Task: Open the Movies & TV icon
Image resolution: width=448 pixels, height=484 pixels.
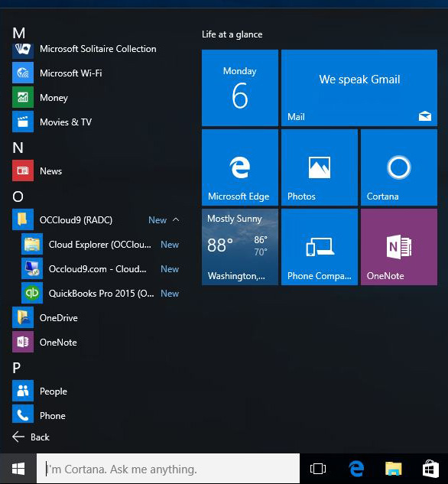Action: tap(23, 122)
